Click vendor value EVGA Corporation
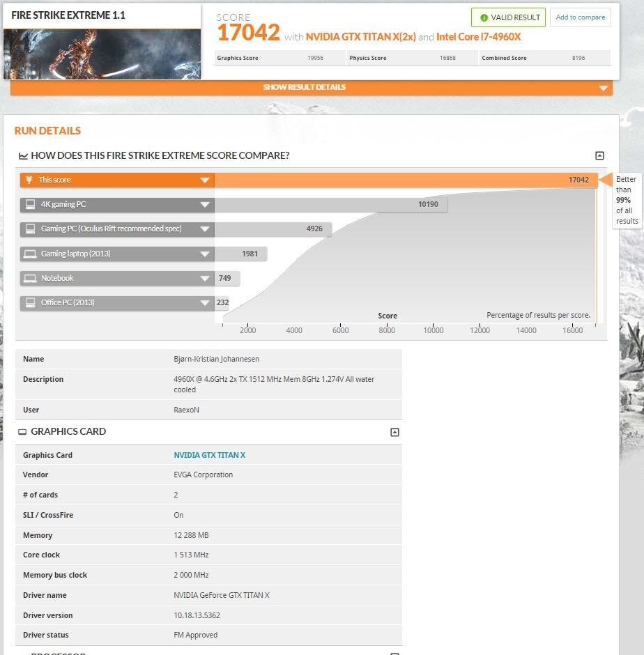The image size is (644, 655). [203, 475]
